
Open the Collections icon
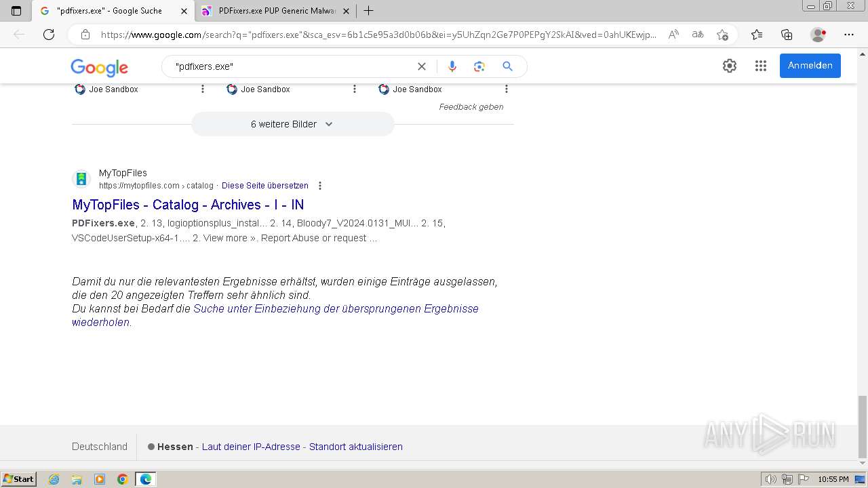tap(787, 35)
